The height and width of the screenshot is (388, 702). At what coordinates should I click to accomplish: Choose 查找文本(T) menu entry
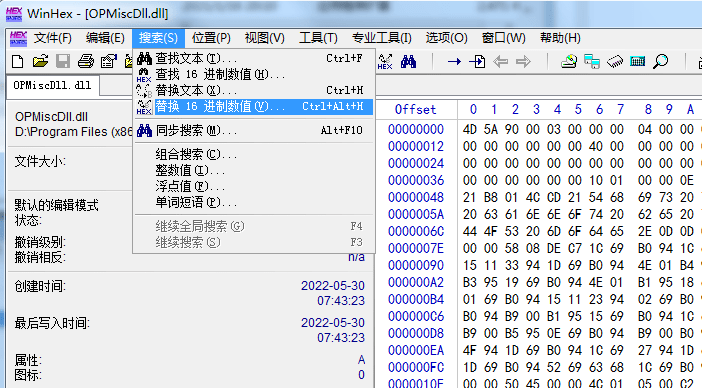pyautogui.click(x=254, y=58)
